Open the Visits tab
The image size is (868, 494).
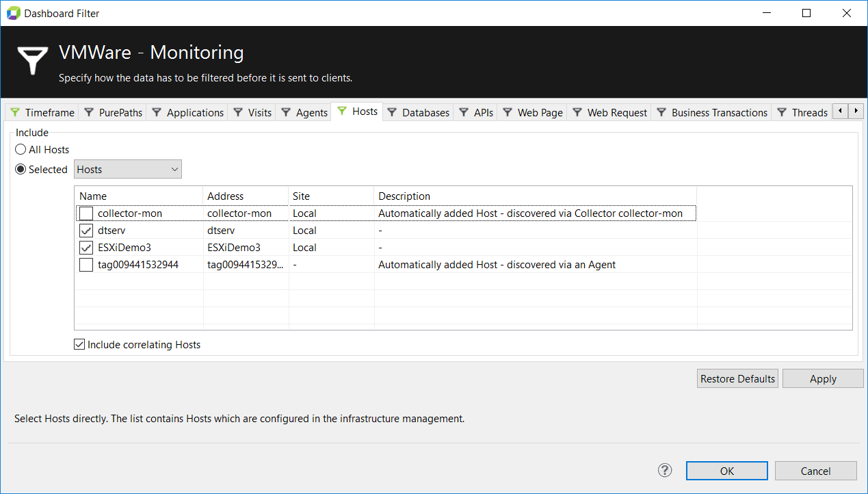[x=252, y=112]
